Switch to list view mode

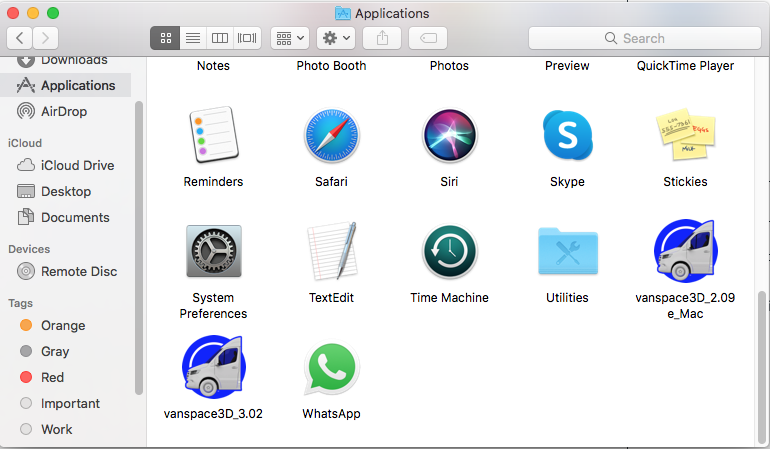tap(193, 38)
